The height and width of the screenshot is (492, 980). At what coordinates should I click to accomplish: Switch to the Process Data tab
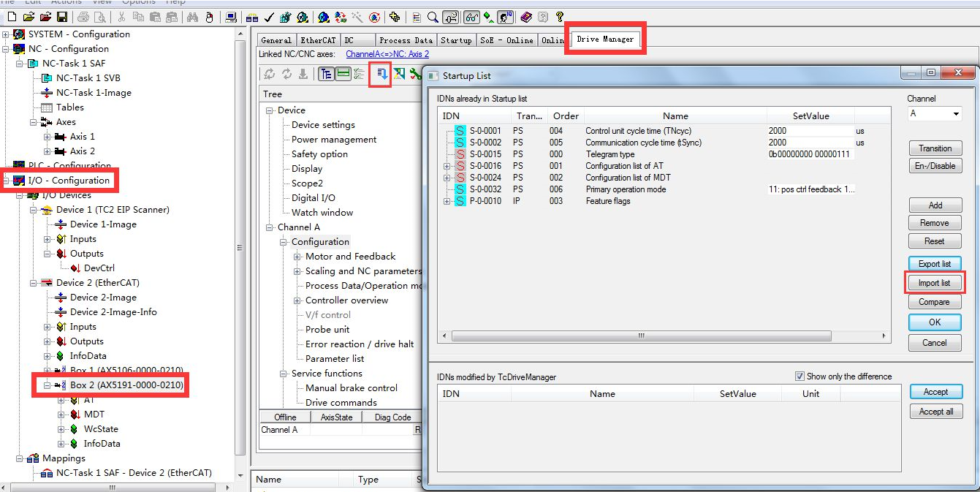coord(406,40)
